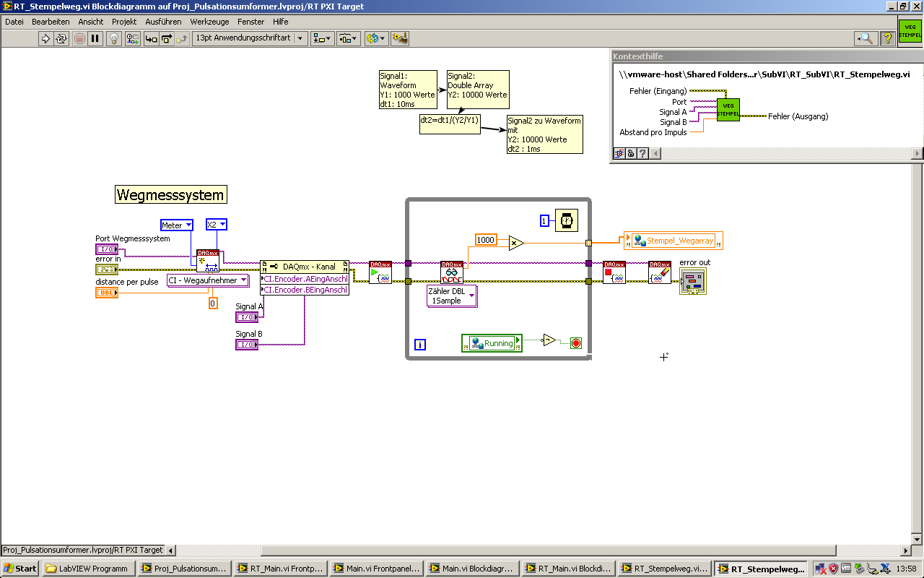Switch to RT_Main.vi Frontpanel taskbar button
The height and width of the screenshot is (578, 924).
pyautogui.click(x=280, y=569)
